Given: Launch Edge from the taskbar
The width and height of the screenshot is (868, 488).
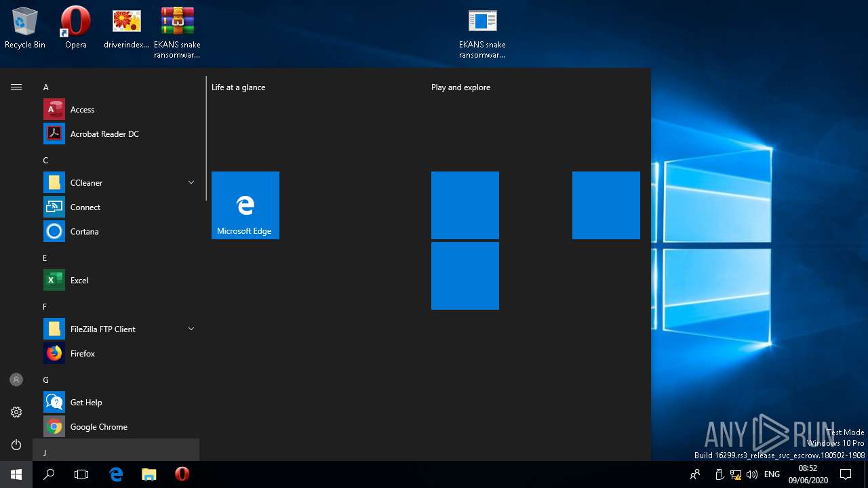Looking at the screenshot, I should pos(116,474).
